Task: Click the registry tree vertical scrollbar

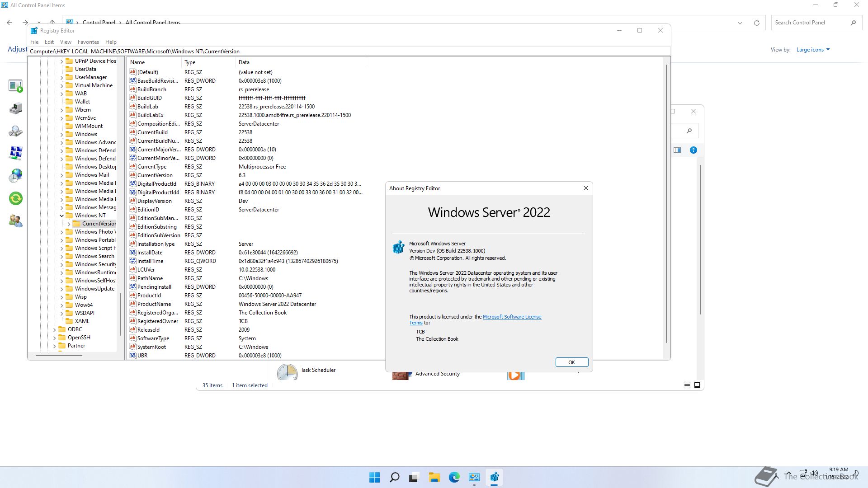Action: point(120,314)
